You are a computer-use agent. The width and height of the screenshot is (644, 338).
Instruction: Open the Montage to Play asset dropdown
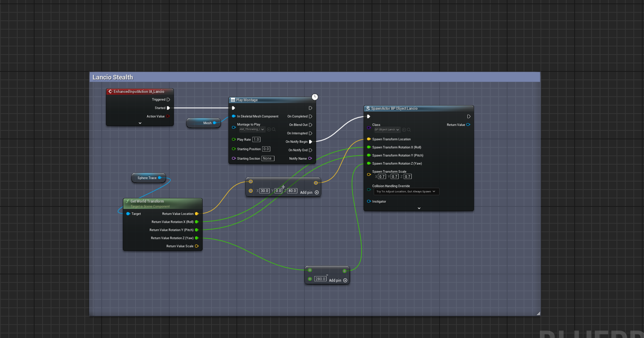click(x=252, y=129)
